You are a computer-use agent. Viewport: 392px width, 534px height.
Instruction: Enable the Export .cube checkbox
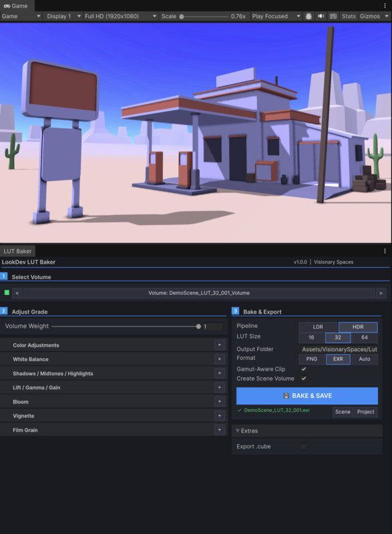(304, 446)
